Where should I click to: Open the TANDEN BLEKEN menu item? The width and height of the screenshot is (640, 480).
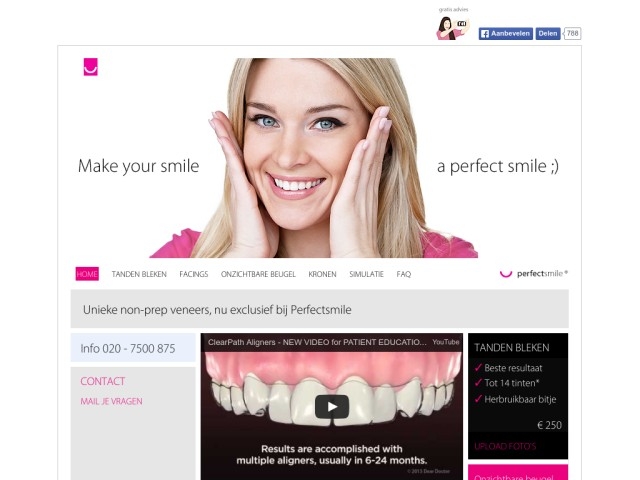click(139, 274)
